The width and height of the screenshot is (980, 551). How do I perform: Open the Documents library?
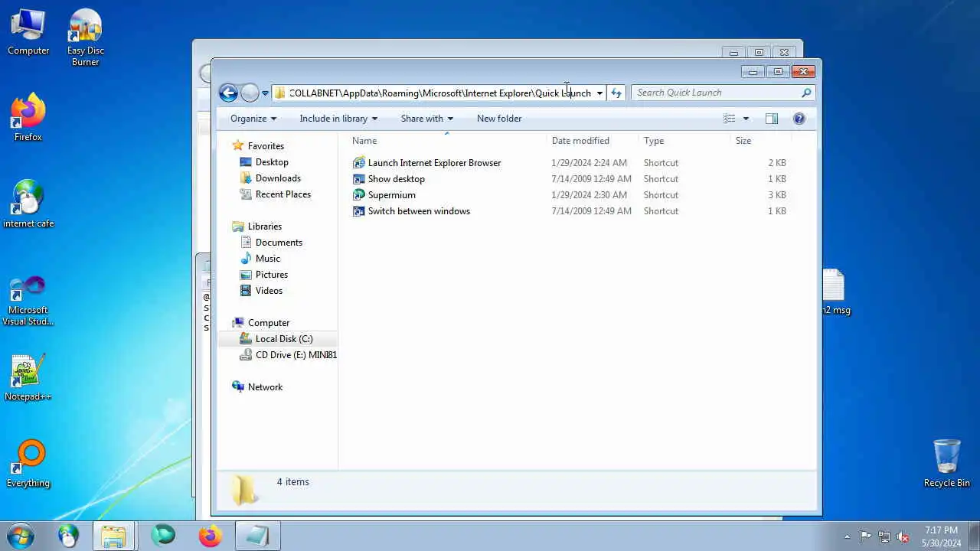coord(279,243)
